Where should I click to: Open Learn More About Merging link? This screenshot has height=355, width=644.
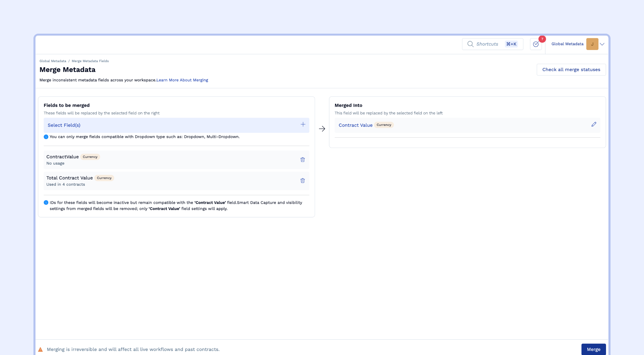(x=182, y=80)
